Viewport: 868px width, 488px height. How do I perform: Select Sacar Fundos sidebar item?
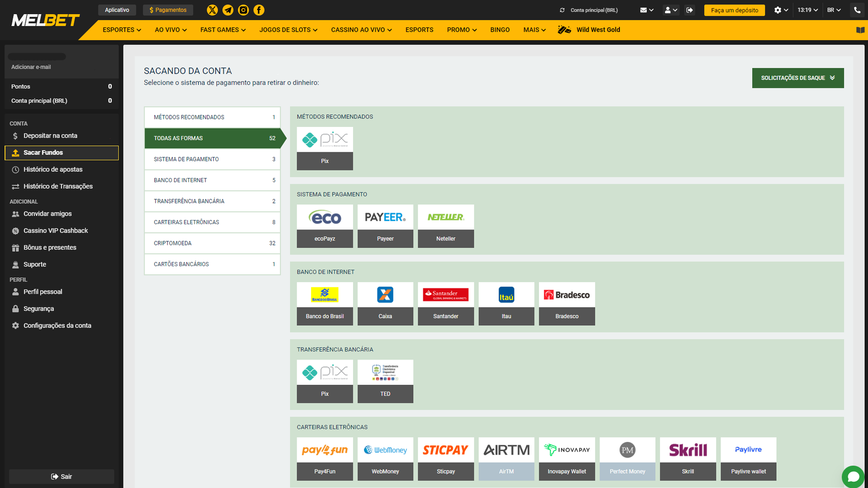point(61,153)
